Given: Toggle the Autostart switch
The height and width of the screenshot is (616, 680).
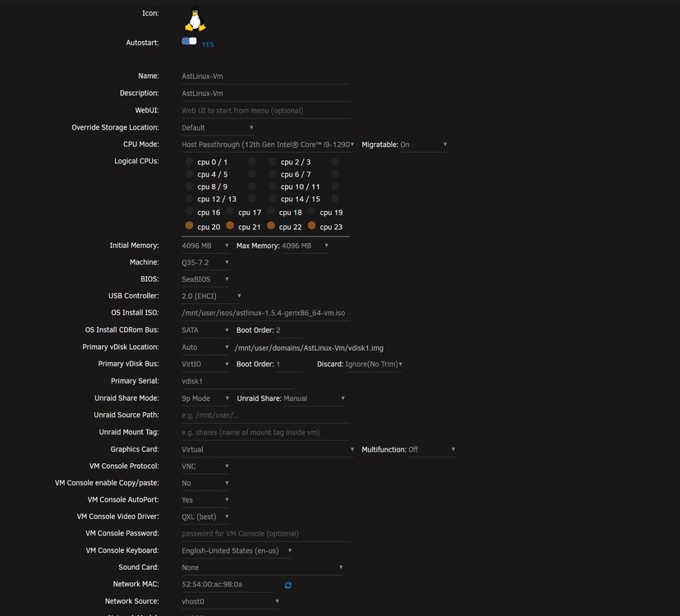Looking at the screenshot, I should pyautogui.click(x=189, y=41).
